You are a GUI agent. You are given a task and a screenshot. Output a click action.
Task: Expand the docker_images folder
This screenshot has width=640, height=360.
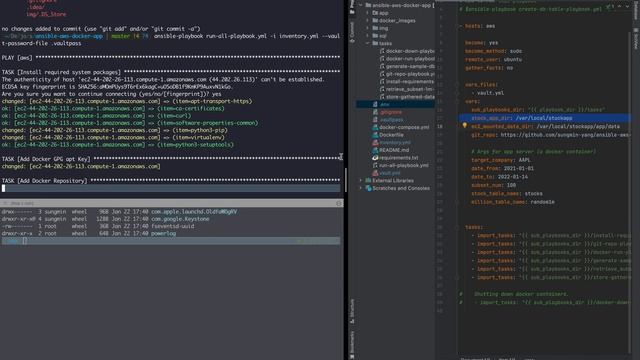pos(368,20)
